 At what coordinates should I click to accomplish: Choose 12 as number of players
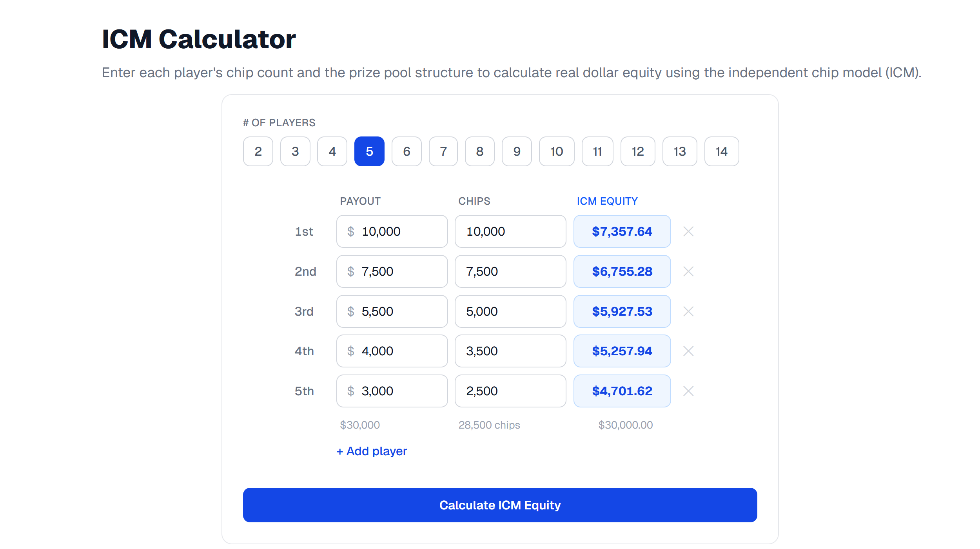[637, 151]
